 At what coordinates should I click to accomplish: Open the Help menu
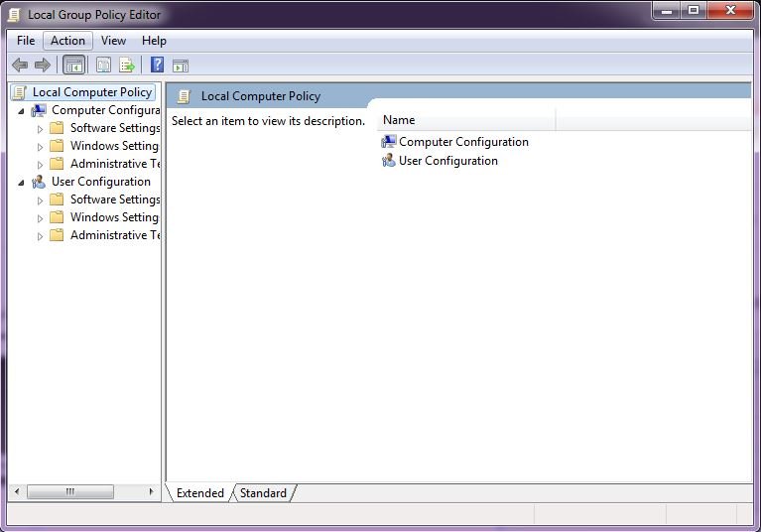pyautogui.click(x=154, y=41)
